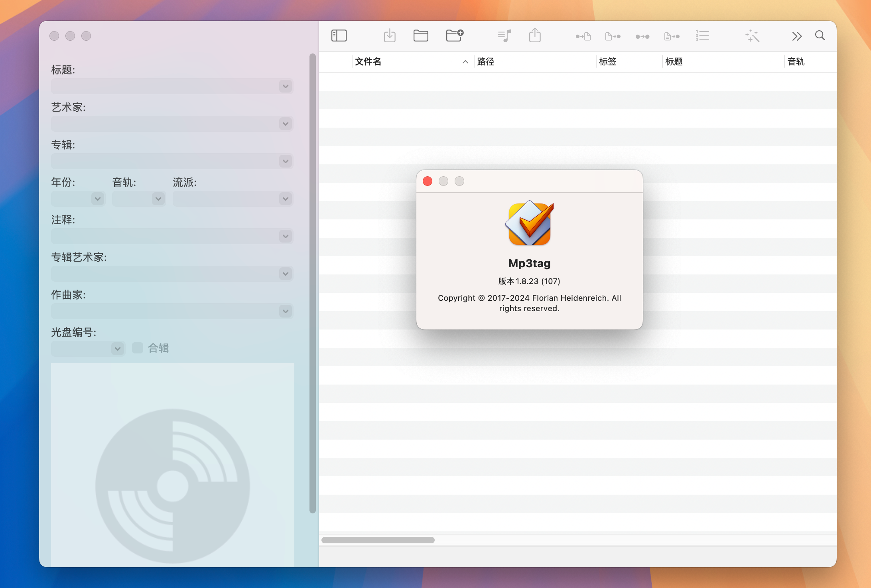Sort by the 标题 column header
This screenshot has height=588, width=871.
click(x=723, y=62)
